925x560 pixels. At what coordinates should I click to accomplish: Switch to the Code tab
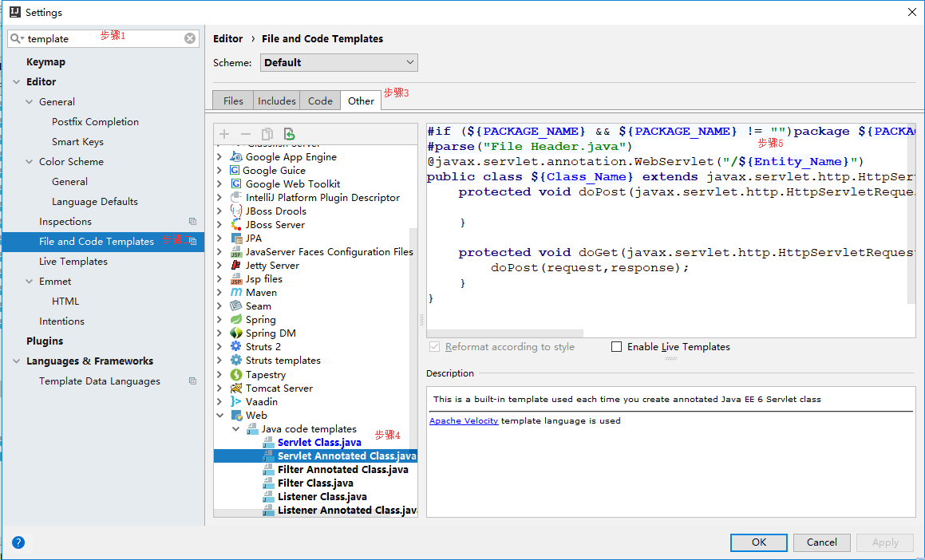click(320, 101)
